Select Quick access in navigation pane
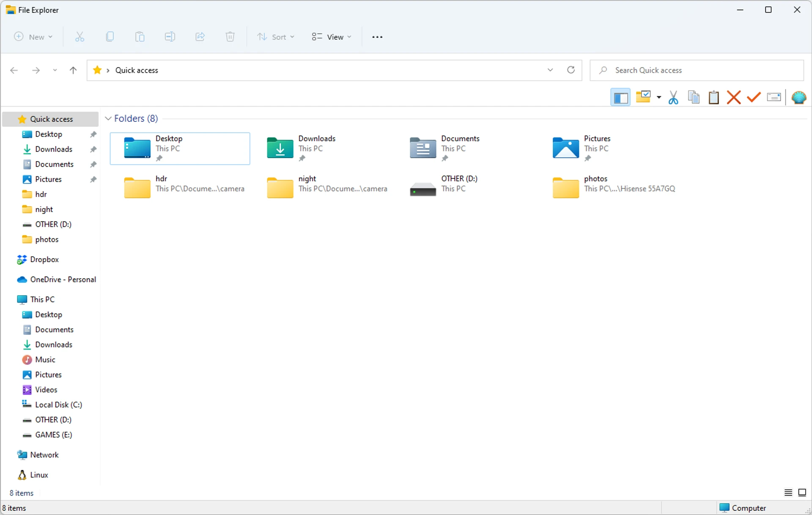The height and width of the screenshot is (515, 812). (51, 119)
